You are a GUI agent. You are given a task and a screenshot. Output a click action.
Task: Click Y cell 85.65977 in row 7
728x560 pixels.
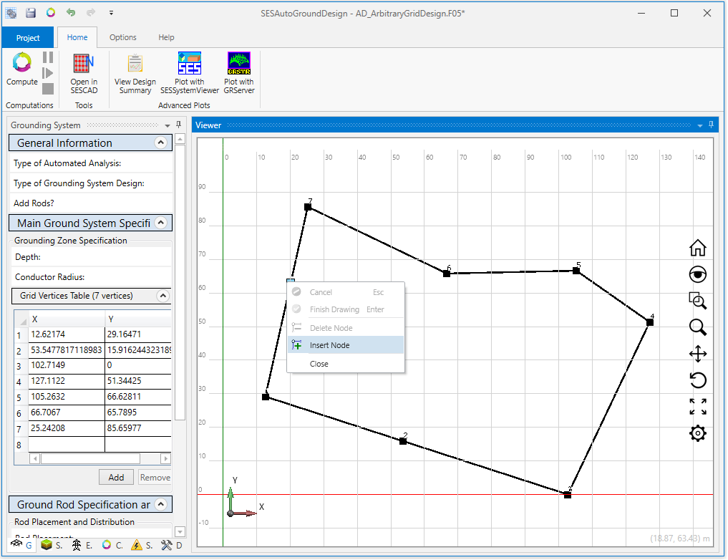coord(138,428)
